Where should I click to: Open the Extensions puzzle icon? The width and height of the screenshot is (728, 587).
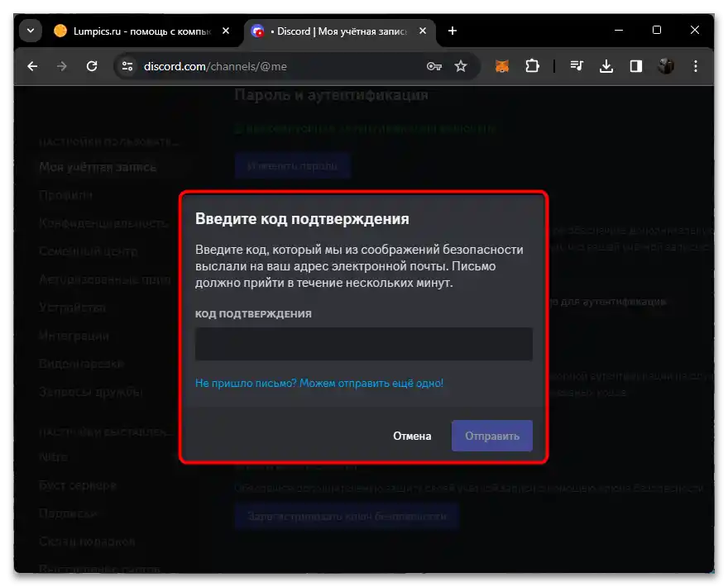(532, 66)
